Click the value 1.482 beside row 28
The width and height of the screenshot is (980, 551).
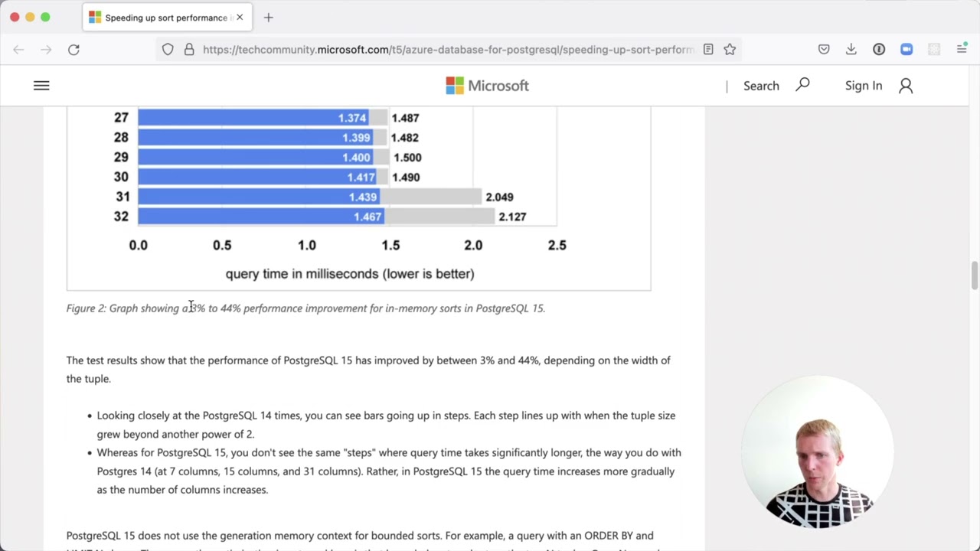(x=405, y=138)
